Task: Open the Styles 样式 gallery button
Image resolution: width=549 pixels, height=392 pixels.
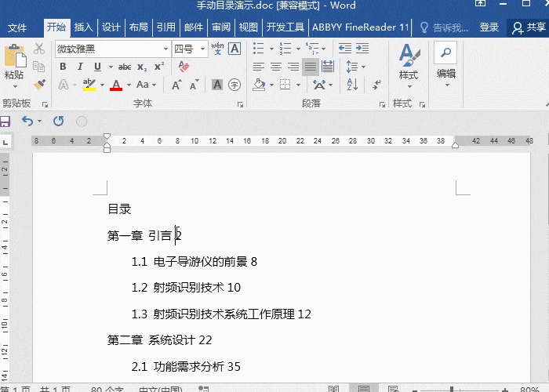Action: (409, 66)
